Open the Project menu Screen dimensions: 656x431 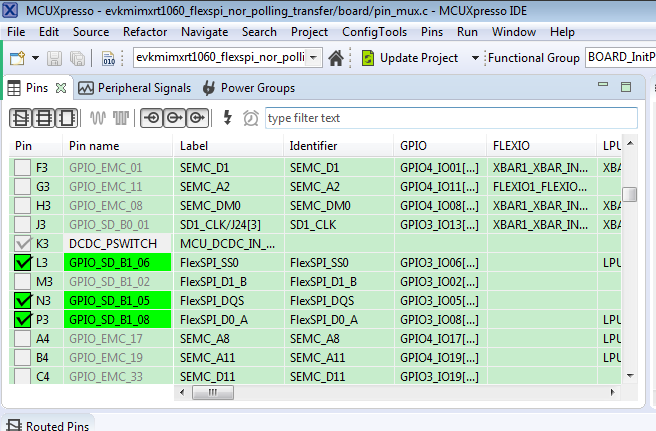point(309,32)
